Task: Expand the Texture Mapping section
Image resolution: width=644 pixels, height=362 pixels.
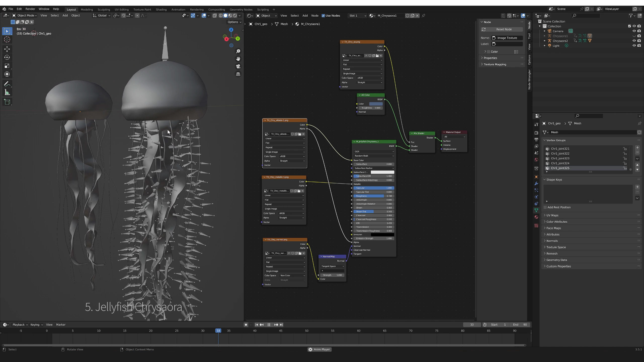Action: pyautogui.click(x=495, y=64)
